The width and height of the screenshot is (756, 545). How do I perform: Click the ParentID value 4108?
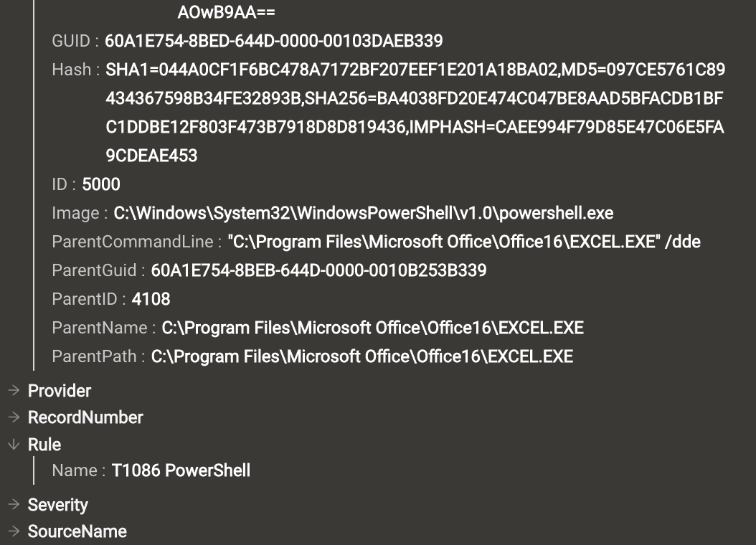click(x=151, y=299)
